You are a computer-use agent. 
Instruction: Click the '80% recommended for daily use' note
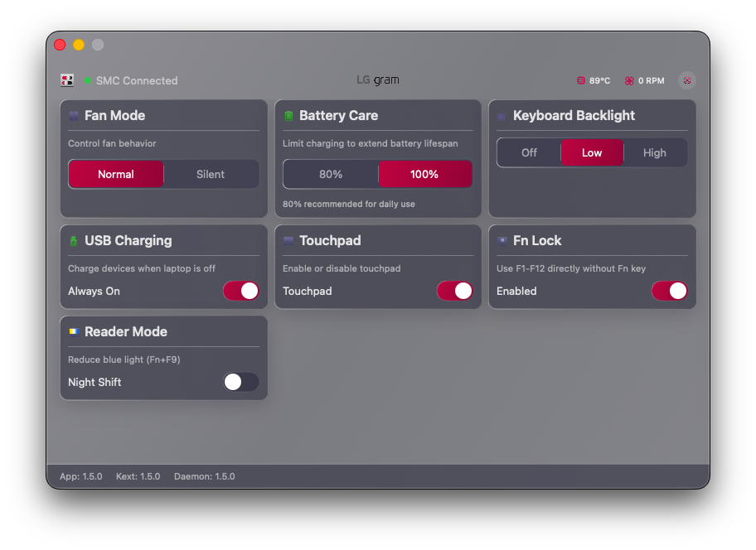[x=349, y=204]
